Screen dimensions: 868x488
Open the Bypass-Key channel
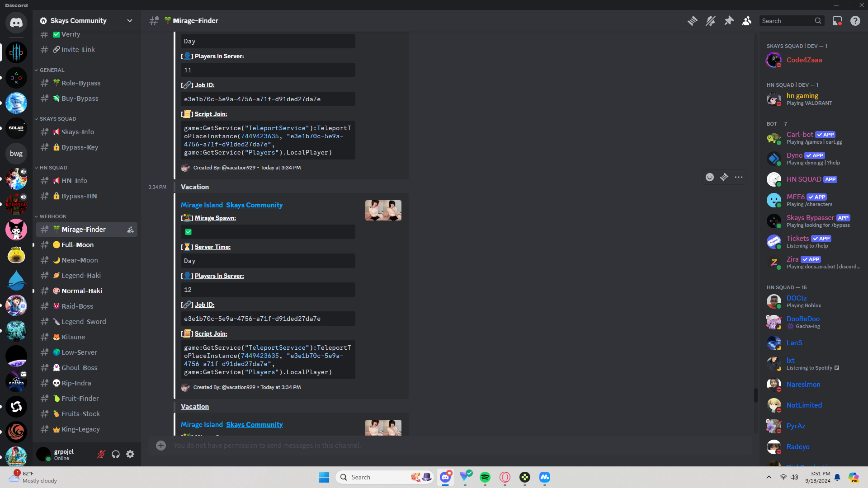pos(87,147)
